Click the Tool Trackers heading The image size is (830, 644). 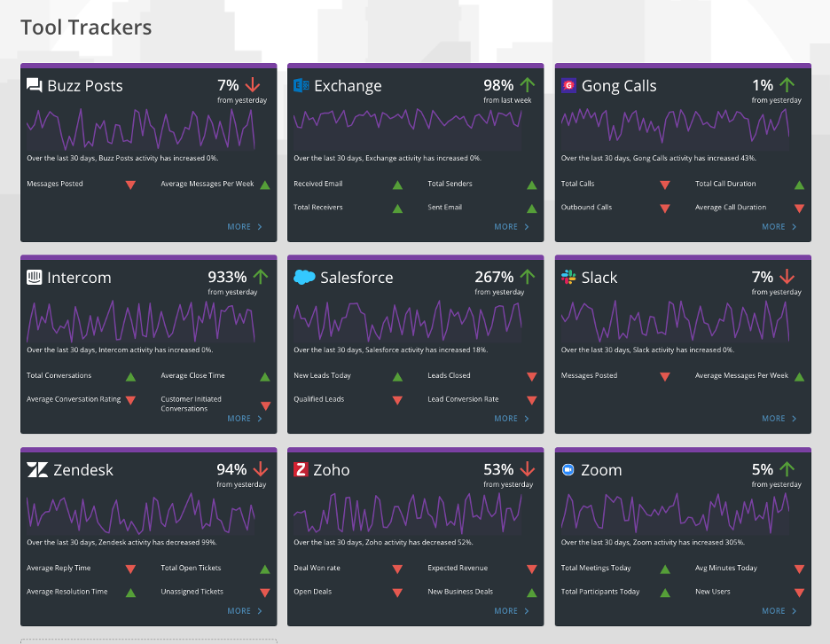click(86, 27)
